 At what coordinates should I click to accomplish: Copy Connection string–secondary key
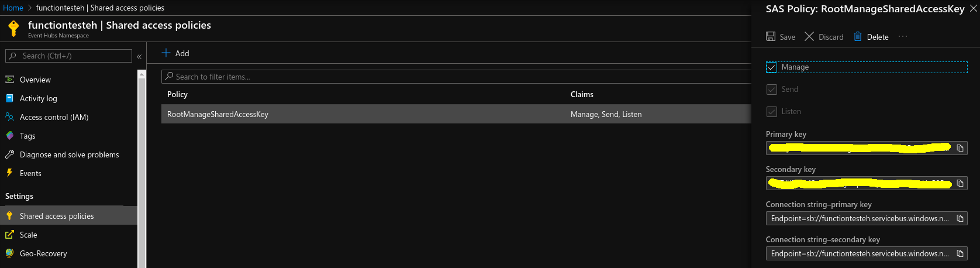point(960,253)
